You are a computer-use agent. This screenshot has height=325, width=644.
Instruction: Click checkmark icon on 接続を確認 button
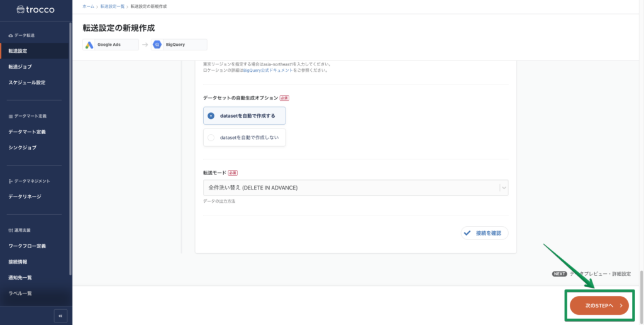[x=467, y=233]
